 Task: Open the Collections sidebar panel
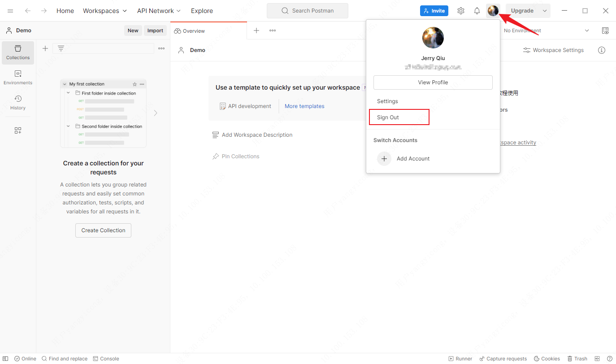point(18,52)
